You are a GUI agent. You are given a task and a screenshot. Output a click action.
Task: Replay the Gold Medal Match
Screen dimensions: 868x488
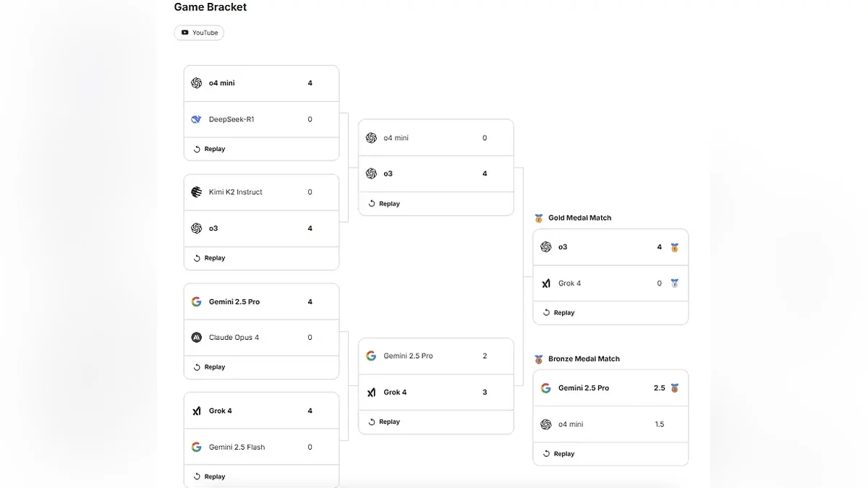pyautogui.click(x=559, y=313)
